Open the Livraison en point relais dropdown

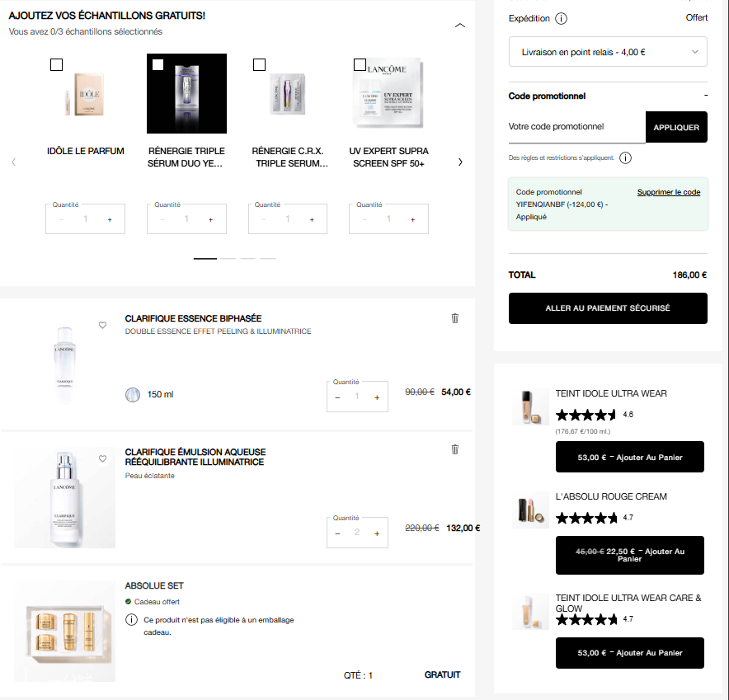[x=608, y=52]
